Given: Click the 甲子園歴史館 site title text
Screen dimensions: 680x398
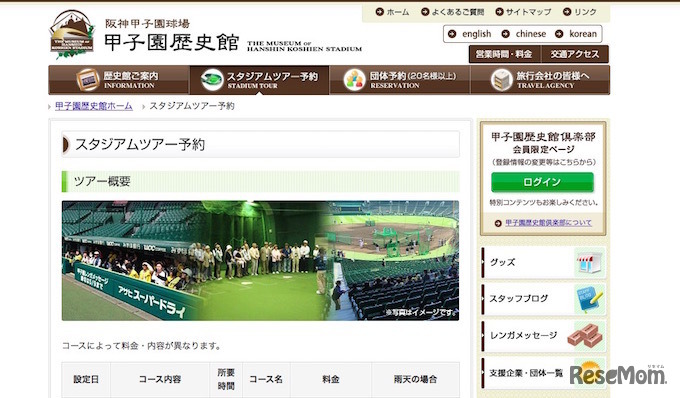Looking at the screenshot, I should (x=172, y=43).
